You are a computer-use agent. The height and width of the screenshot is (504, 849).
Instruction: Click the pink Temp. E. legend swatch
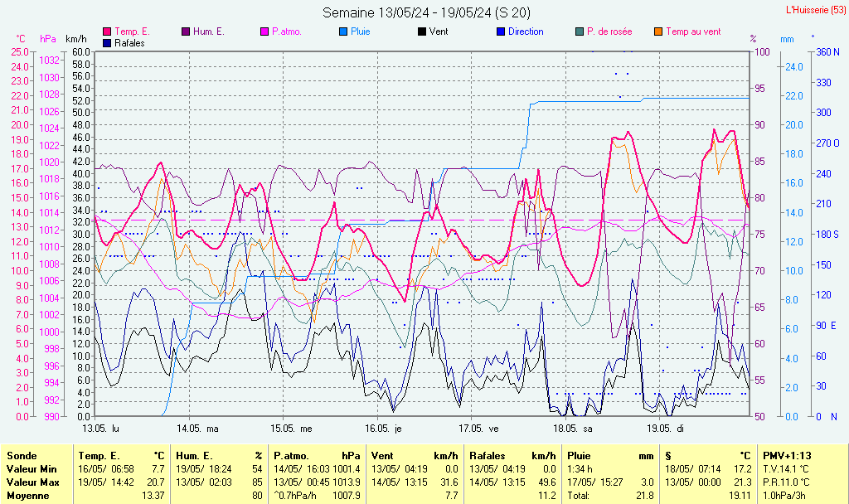pos(107,32)
